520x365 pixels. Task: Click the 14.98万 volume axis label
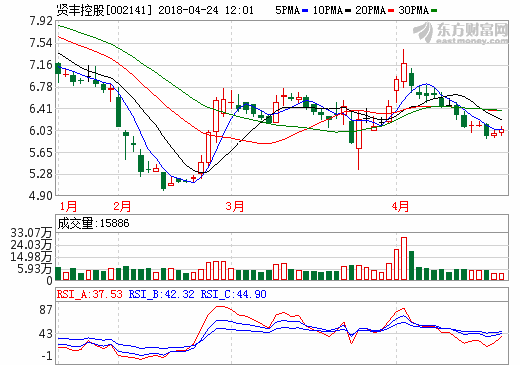[x=31, y=257]
